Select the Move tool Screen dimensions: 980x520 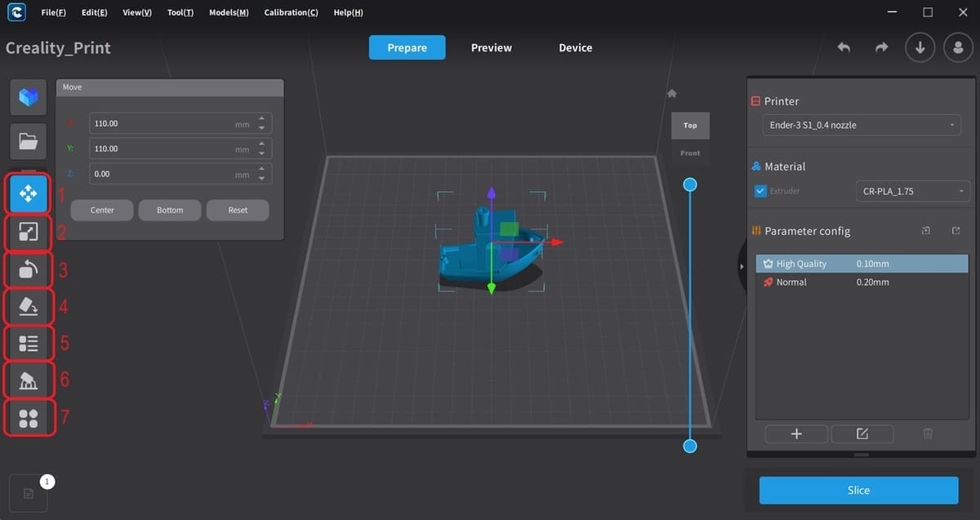click(28, 194)
